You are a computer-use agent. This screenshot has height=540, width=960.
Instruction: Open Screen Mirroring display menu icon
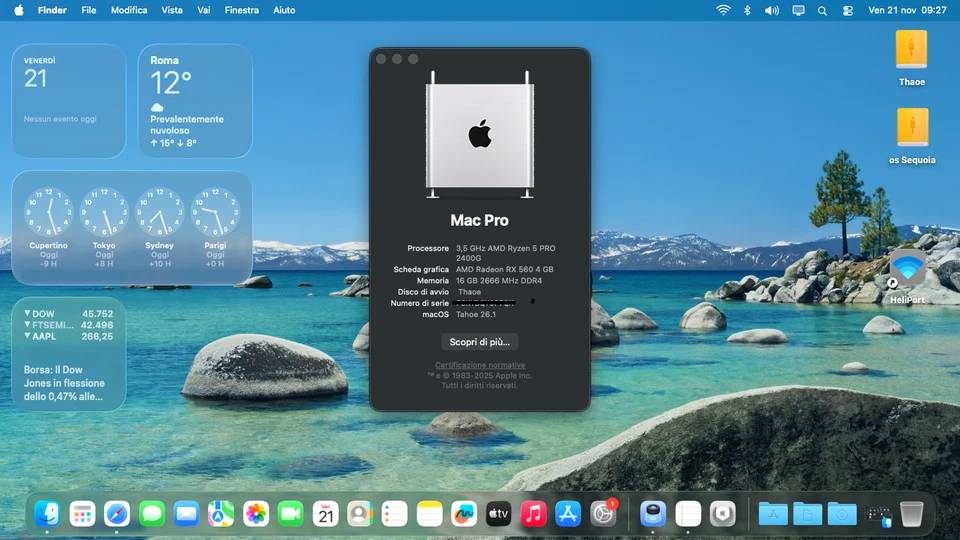(798, 10)
